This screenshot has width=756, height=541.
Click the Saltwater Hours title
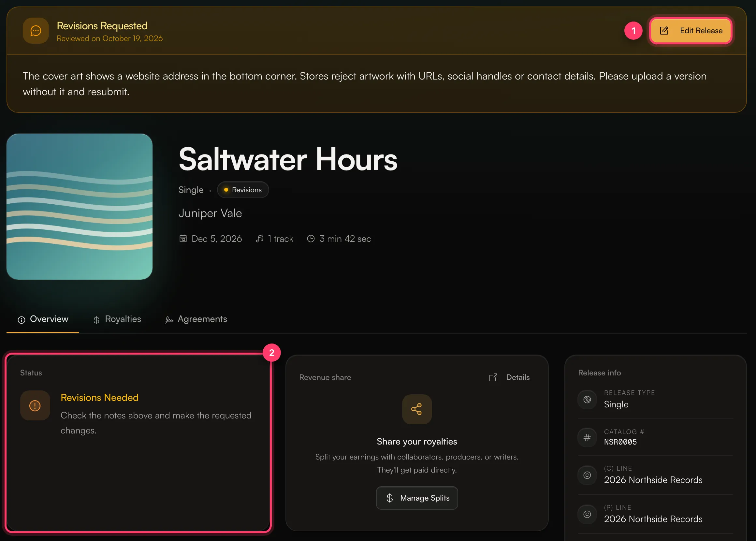pos(288,160)
